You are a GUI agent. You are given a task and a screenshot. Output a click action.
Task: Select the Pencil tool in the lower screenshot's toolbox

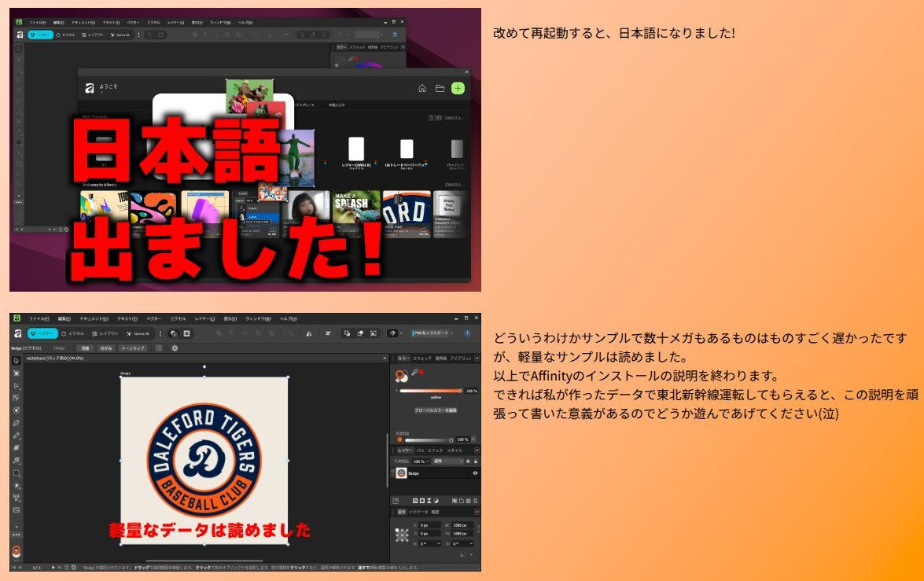(x=17, y=436)
